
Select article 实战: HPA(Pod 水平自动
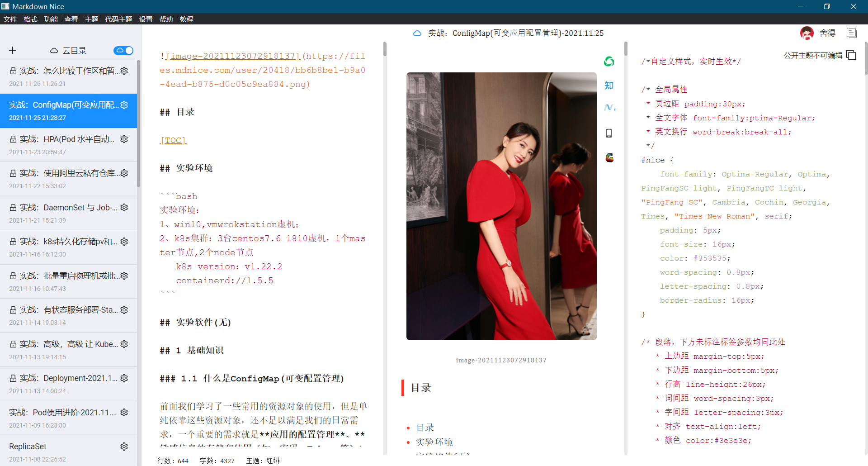(68, 145)
